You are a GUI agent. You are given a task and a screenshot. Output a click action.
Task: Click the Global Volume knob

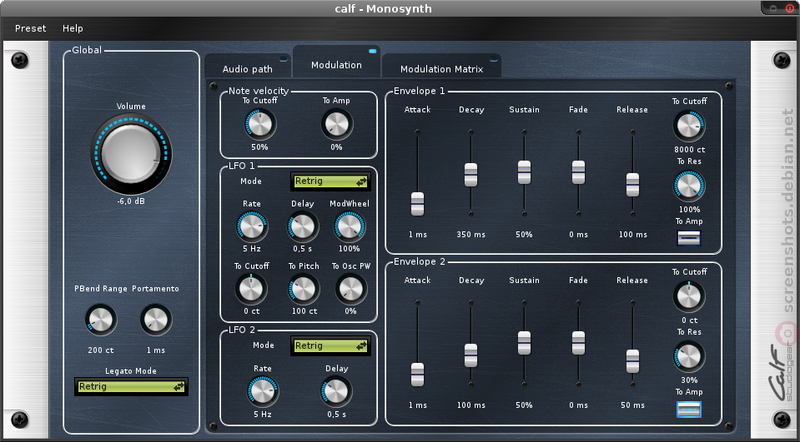(131, 154)
